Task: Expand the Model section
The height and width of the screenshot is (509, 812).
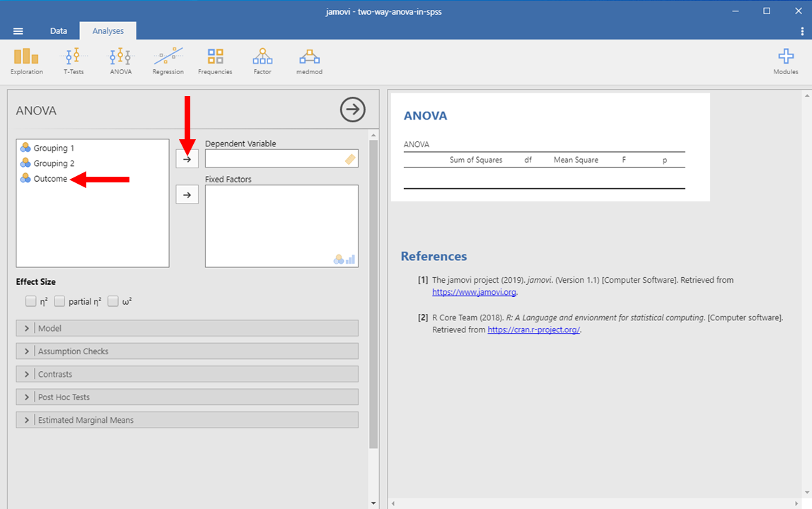Action: pyautogui.click(x=187, y=328)
